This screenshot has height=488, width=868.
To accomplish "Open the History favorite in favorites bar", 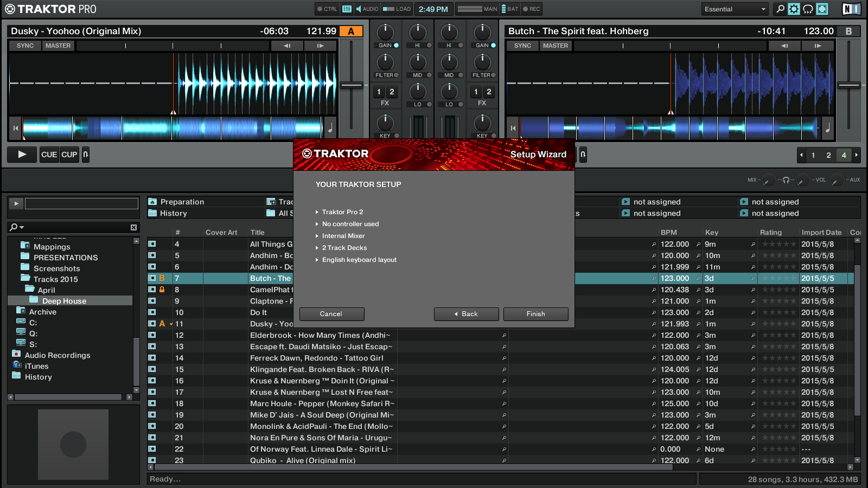I will [x=168, y=213].
